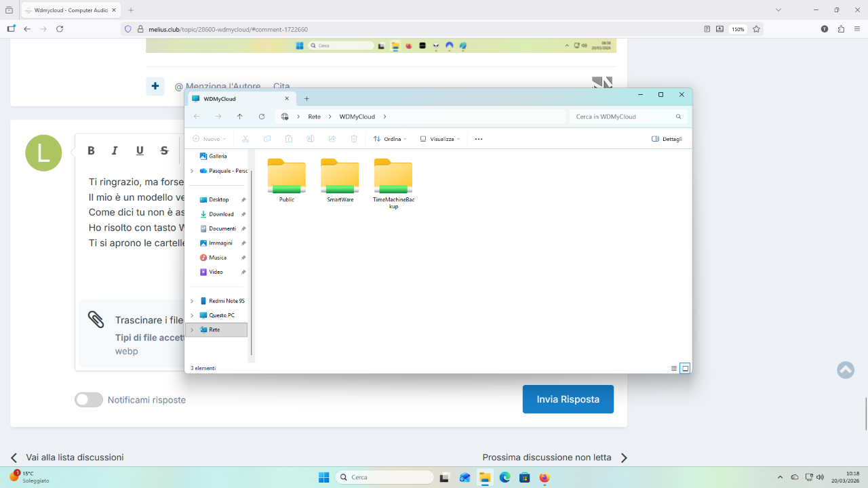Open the Visualizza view dropdown
This screenshot has height=488, width=868.
click(439, 139)
